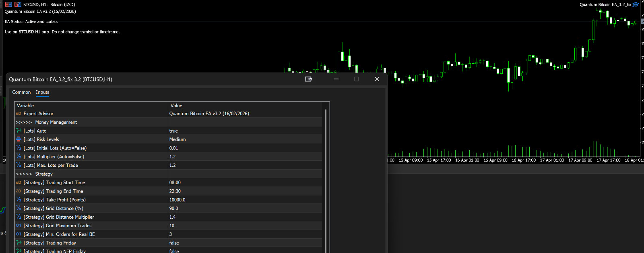Click the 16 Apr 09:00 time axis label
644x253 pixels.
495,160
